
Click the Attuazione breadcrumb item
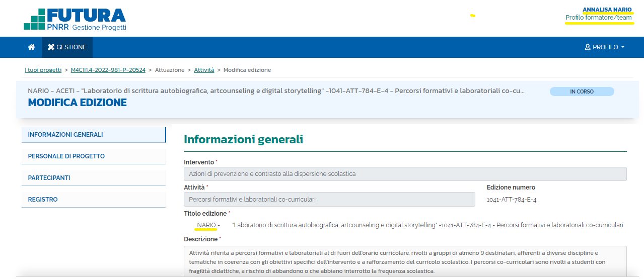pyautogui.click(x=170, y=70)
